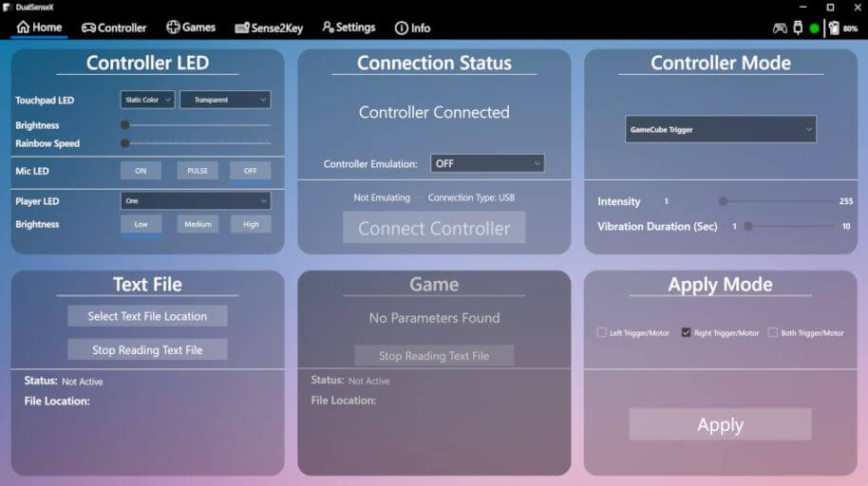Viewport: 868px width, 486px height.
Task: Open the GameCube Trigger mode dropdown
Action: [721, 129]
